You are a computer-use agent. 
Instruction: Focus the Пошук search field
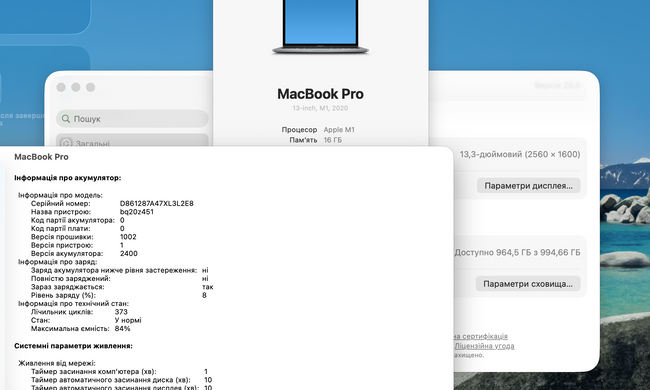[x=132, y=119]
